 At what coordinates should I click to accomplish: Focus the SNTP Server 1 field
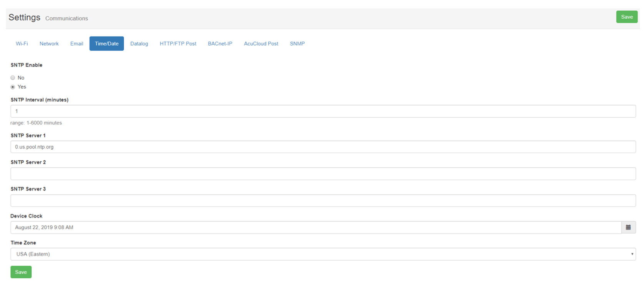(x=323, y=147)
